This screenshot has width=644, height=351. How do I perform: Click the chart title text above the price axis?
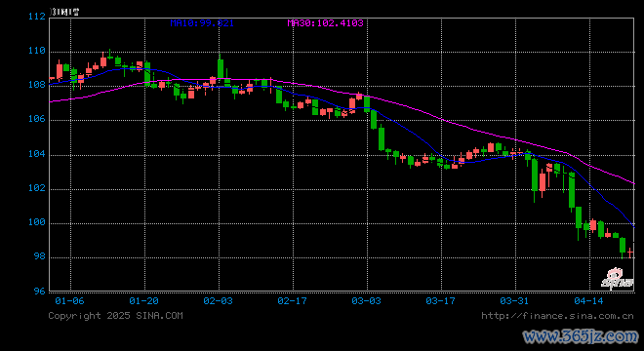click(64, 12)
